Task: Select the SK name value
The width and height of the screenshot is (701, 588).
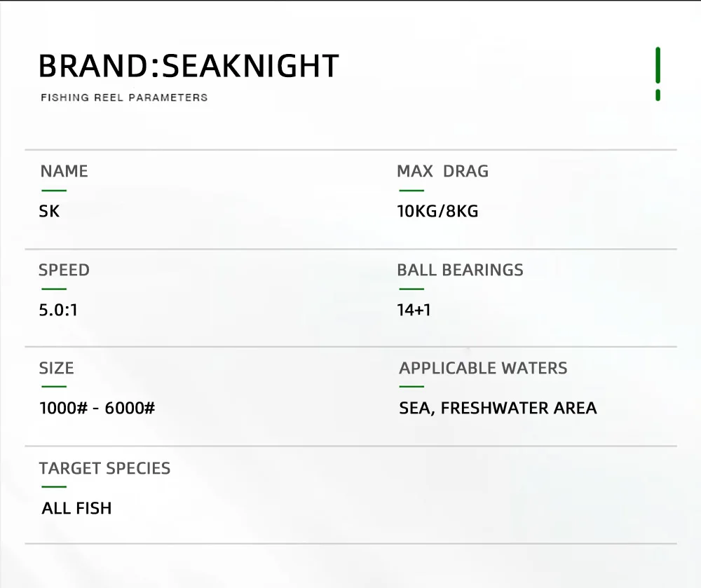Action: click(49, 211)
